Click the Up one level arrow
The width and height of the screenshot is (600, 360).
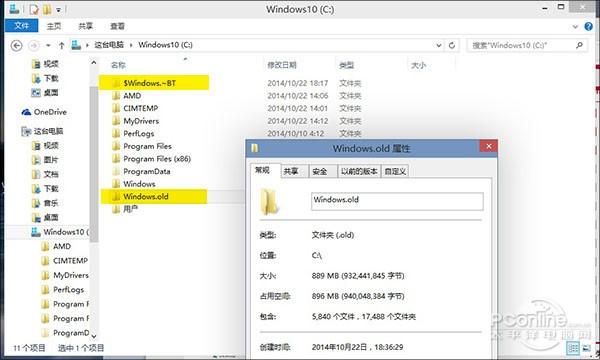tap(61, 46)
